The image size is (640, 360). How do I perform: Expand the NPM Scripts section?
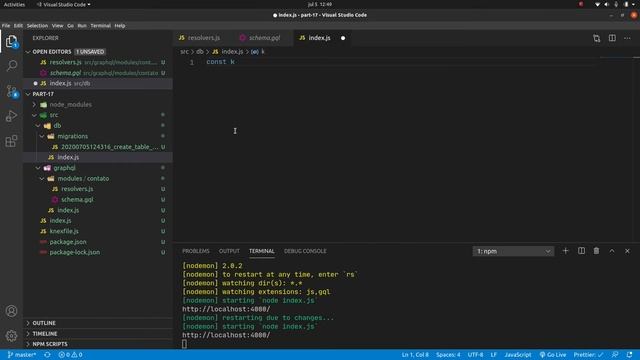coord(50,344)
